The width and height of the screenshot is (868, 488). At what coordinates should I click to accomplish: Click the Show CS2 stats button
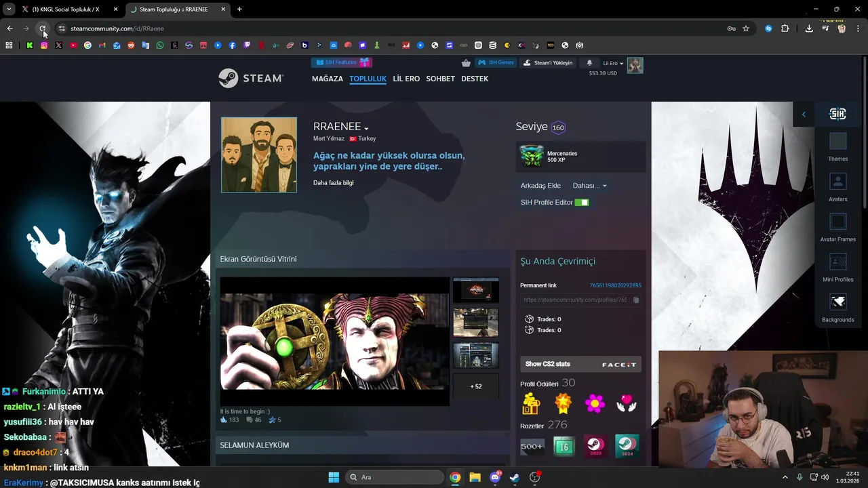[580, 364]
